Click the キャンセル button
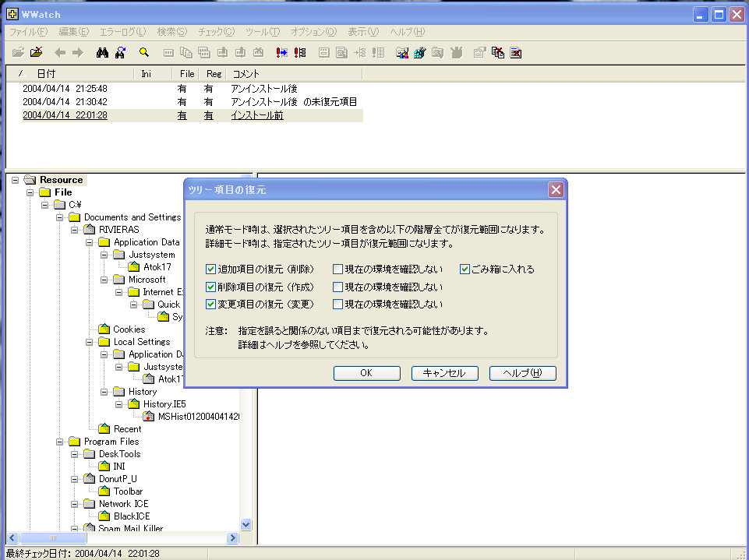This screenshot has height=560, width=749. 444,373
